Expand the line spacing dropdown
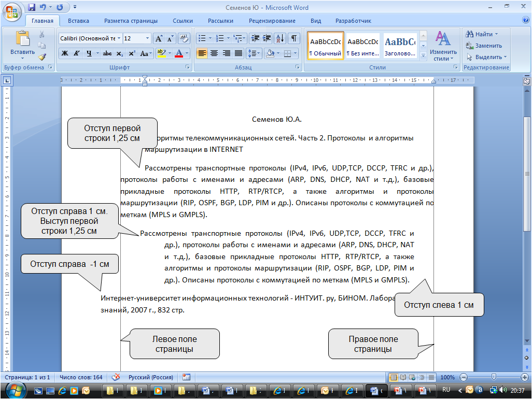This screenshot has width=532, height=399. pyautogui.click(x=259, y=53)
